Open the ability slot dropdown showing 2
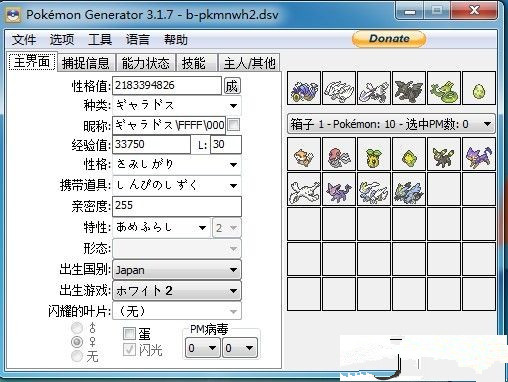 [226, 228]
